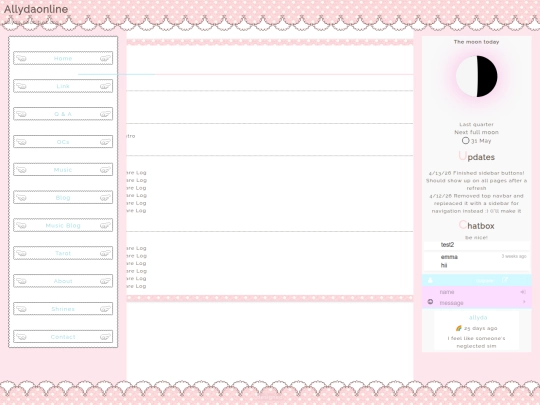Click the emma chat message entry

click(x=477, y=261)
